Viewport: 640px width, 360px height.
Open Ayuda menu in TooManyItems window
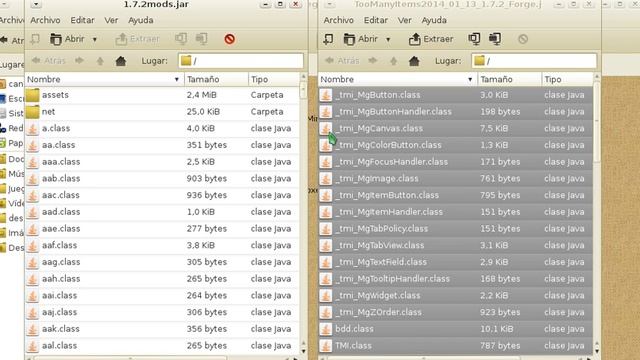pyautogui.click(x=434, y=20)
